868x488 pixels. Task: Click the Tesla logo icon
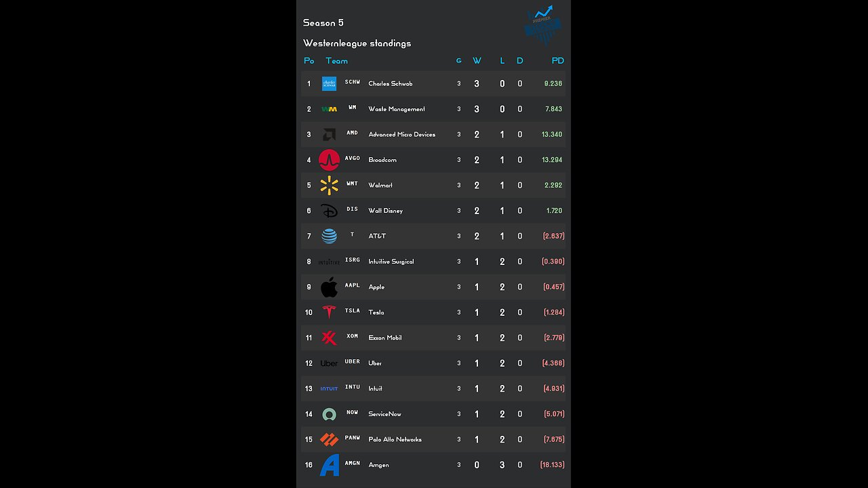coord(329,312)
